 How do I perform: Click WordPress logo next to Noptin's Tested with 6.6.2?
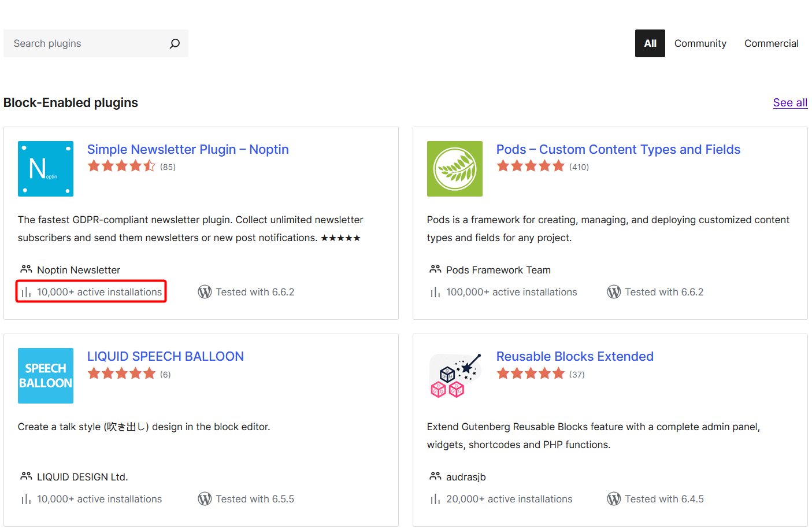[x=205, y=292]
